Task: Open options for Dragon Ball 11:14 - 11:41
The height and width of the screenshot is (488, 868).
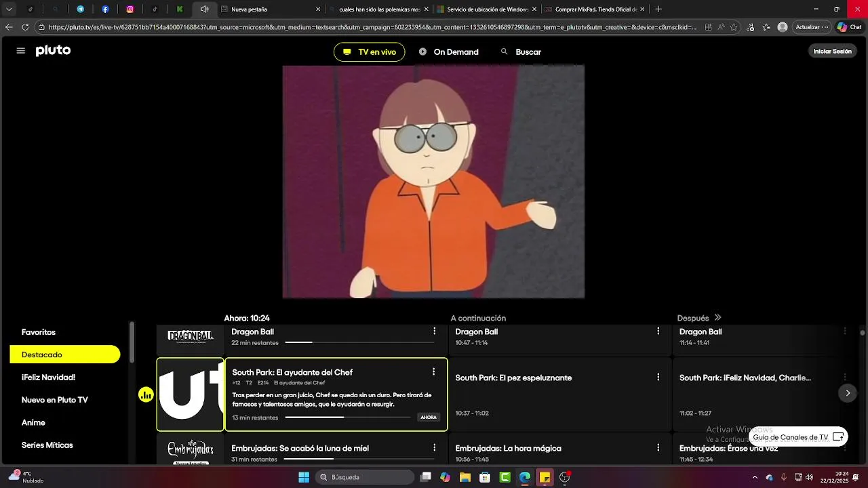Action: pyautogui.click(x=844, y=331)
